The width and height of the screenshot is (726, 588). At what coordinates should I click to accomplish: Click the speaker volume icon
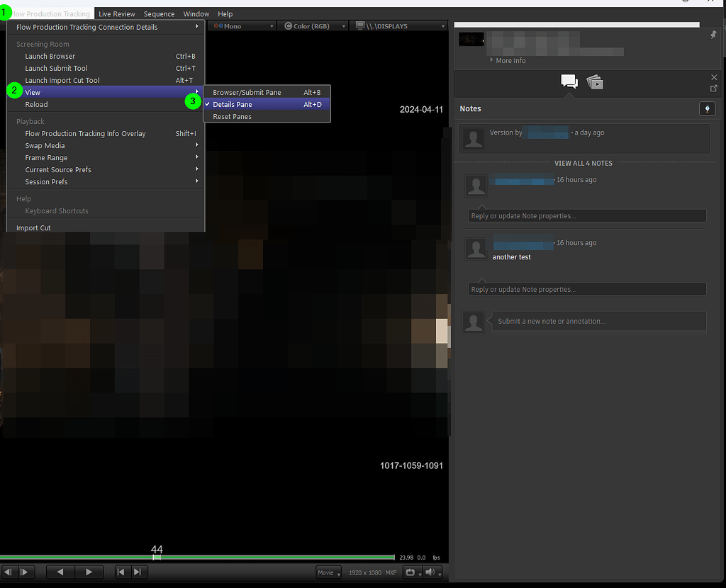click(x=430, y=572)
